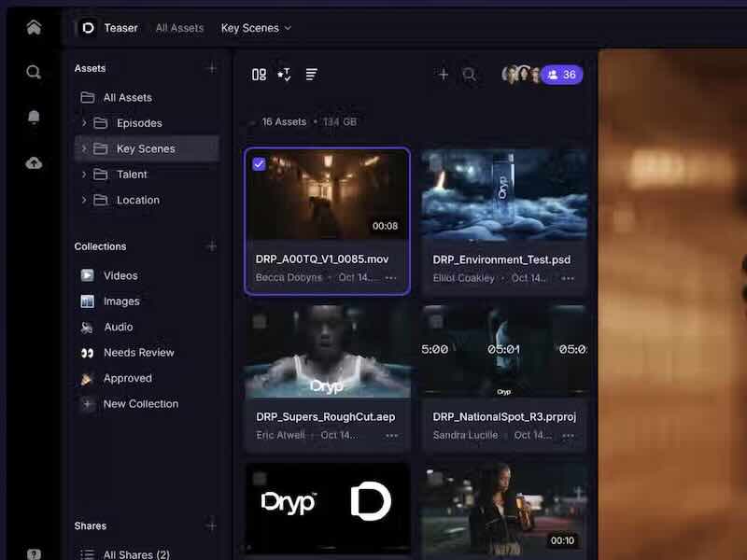Image resolution: width=747 pixels, height=560 pixels.
Task: Tick checkbox on DRP_Environment_Test.psd thumbnail
Action: pos(435,163)
